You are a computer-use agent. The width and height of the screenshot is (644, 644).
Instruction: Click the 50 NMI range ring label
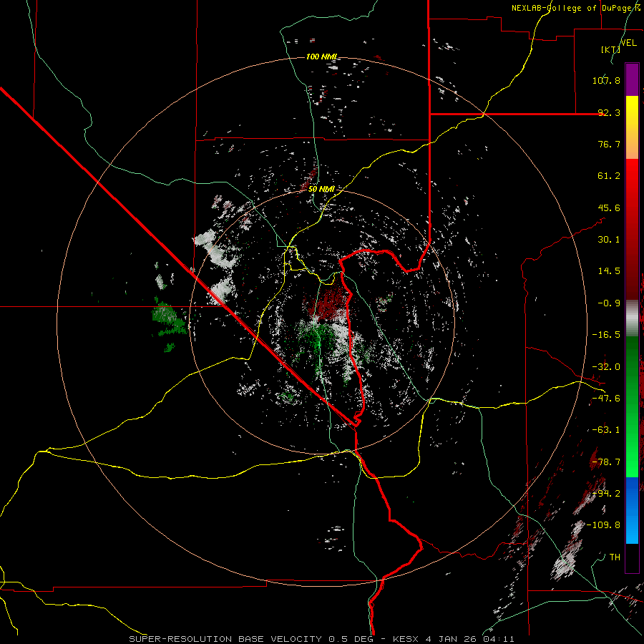tap(321, 189)
